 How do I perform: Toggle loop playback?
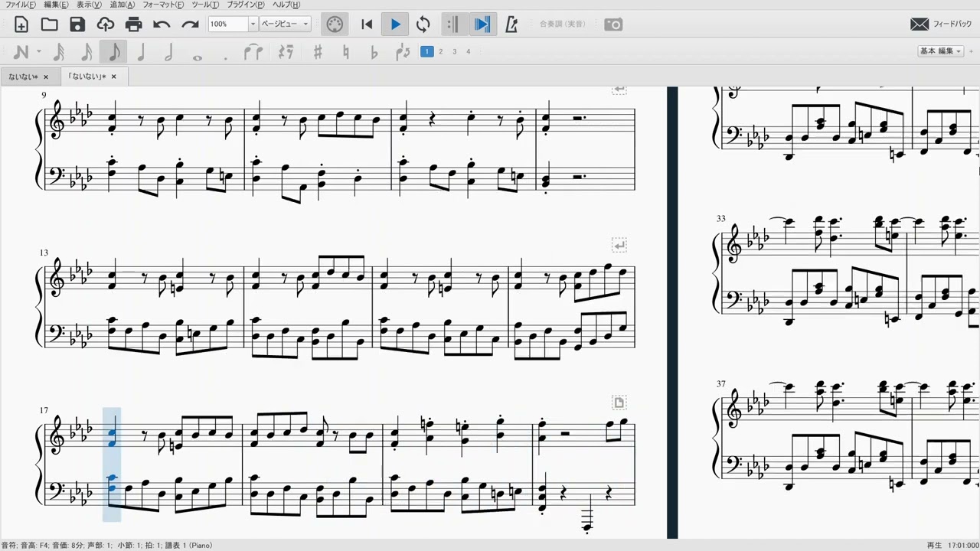423,24
